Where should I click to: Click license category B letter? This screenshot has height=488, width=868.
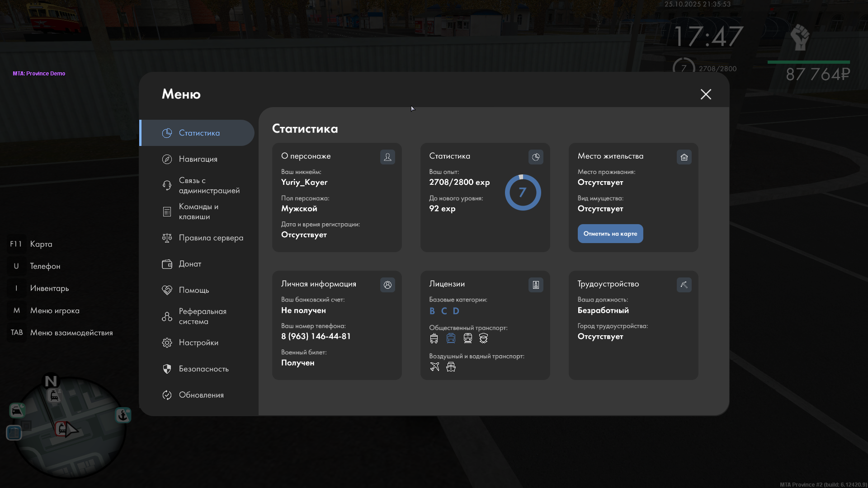point(432,311)
